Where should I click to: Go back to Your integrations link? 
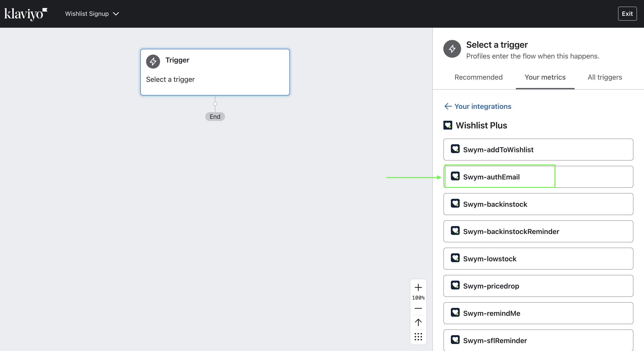[483, 106]
